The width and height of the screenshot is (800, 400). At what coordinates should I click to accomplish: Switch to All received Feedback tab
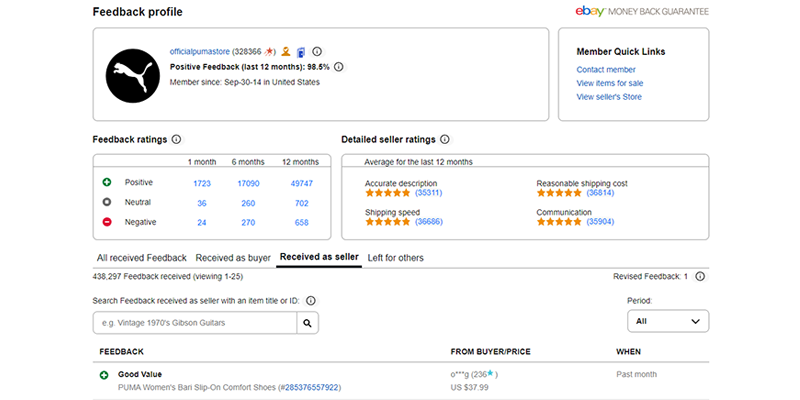pyautogui.click(x=141, y=257)
